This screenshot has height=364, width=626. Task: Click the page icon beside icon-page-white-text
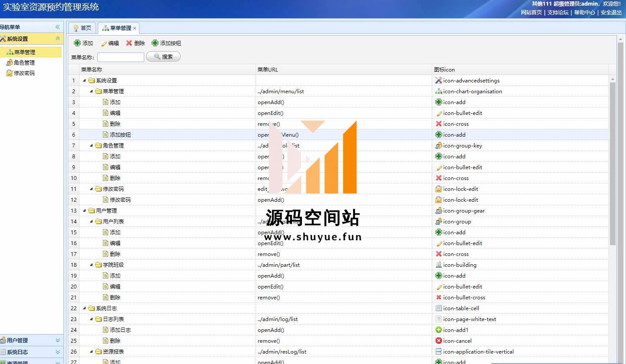pyautogui.click(x=438, y=319)
